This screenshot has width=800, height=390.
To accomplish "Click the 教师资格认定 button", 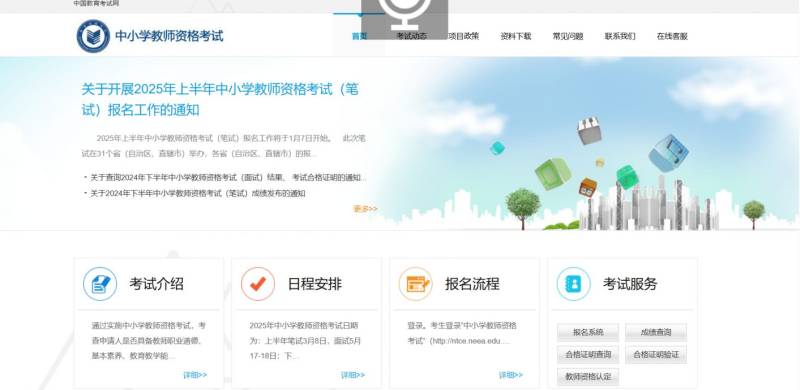I will [x=588, y=377].
